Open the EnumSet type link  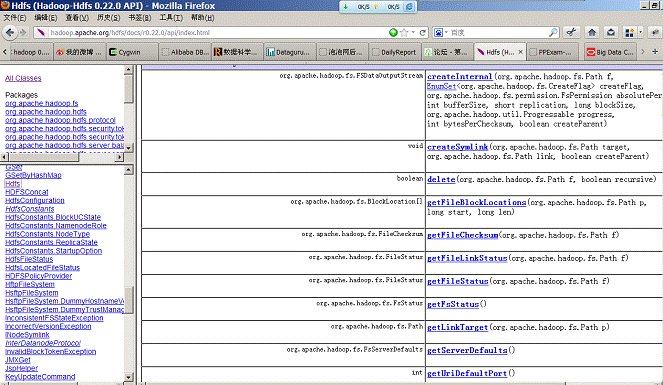coord(441,86)
